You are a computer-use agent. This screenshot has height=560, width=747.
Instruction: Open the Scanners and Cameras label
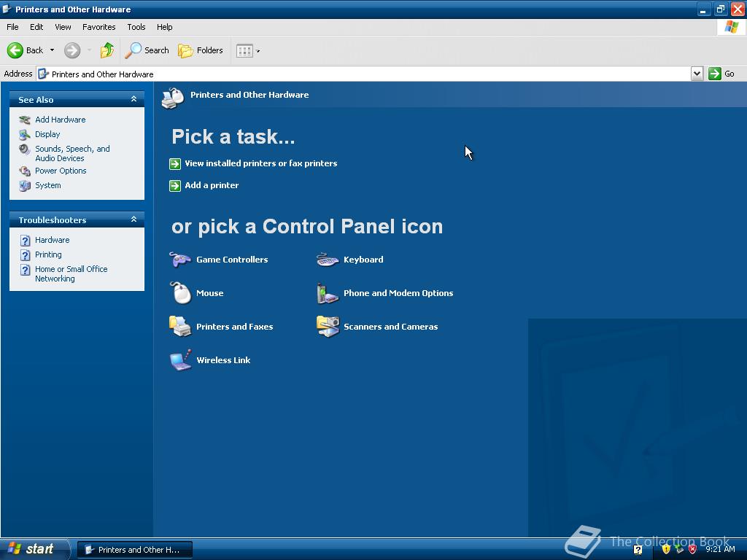[x=391, y=327]
